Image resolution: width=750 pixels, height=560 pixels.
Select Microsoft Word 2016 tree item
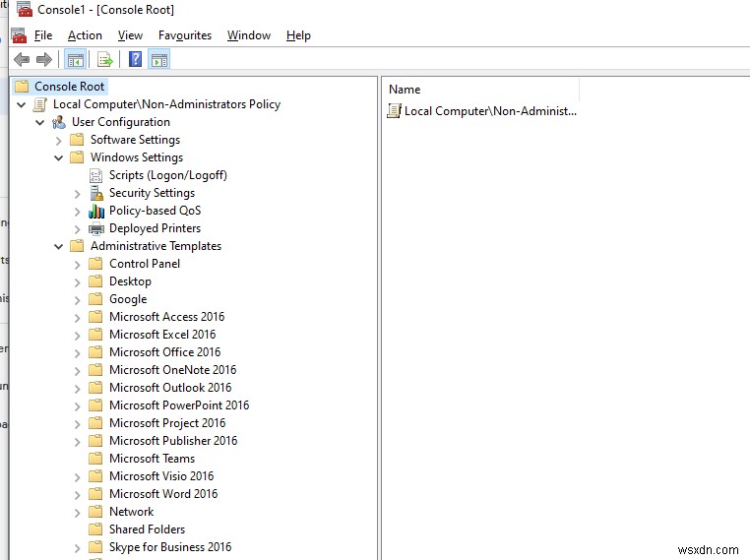pyautogui.click(x=163, y=493)
